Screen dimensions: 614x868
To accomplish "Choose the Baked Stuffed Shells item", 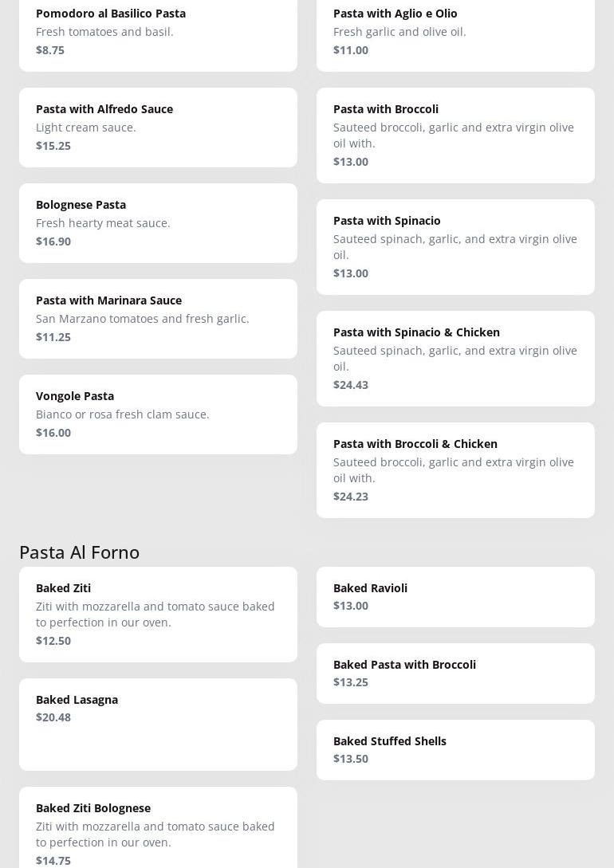I will point(455,749).
